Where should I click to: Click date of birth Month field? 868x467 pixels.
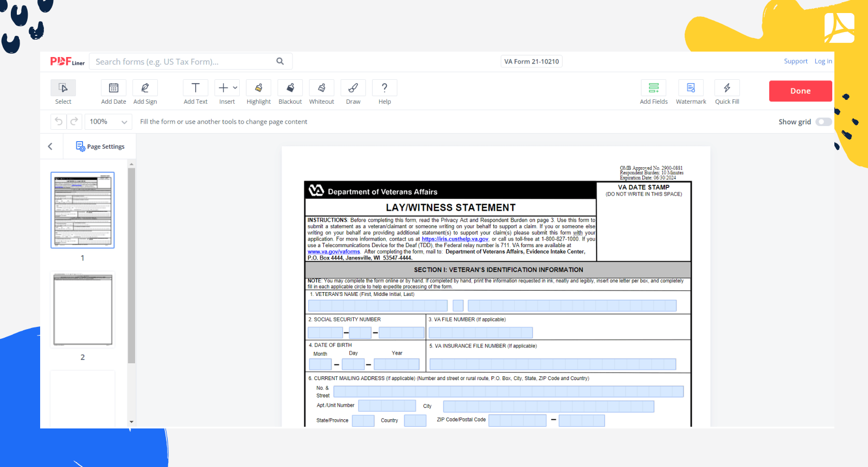(x=320, y=364)
